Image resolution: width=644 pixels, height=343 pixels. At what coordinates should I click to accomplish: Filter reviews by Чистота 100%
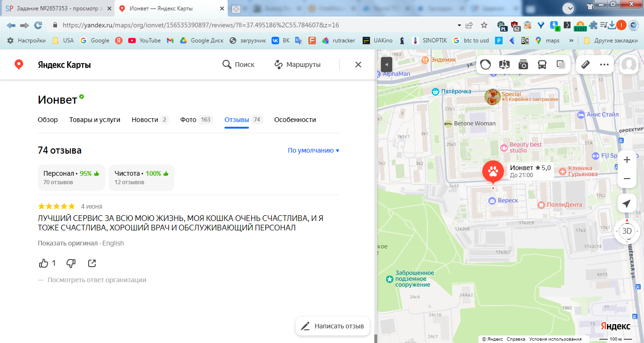point(141,178)
